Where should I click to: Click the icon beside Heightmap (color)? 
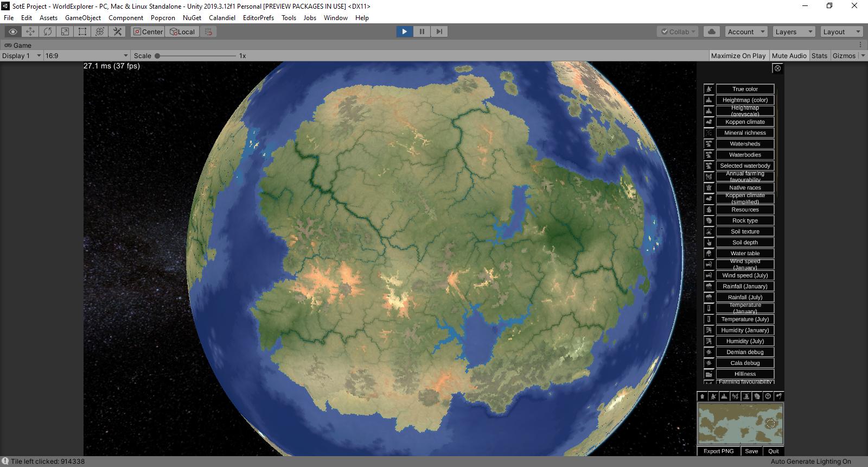pyautogui.click(x=709, y=100)
